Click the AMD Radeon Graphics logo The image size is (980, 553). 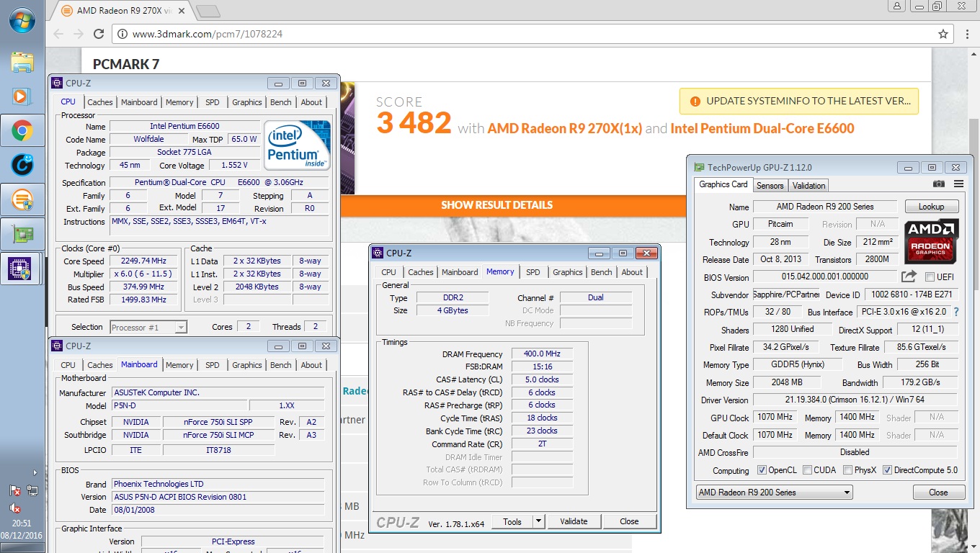point(932,240)
